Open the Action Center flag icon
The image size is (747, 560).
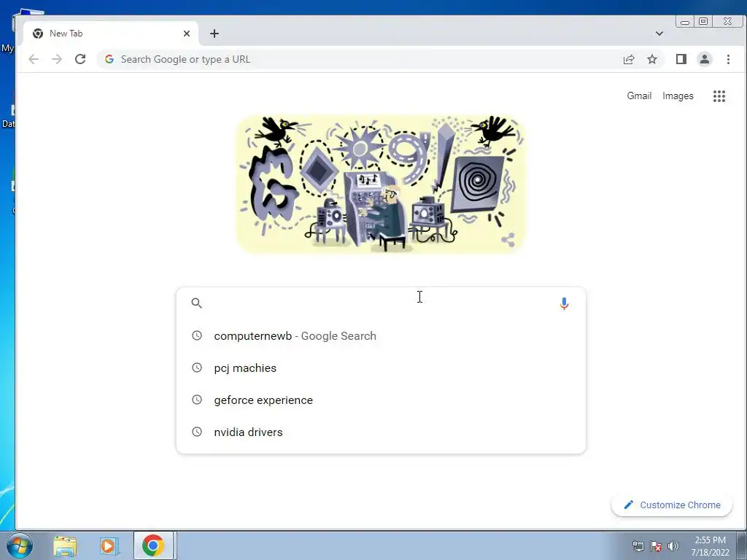tap(656, 545)
